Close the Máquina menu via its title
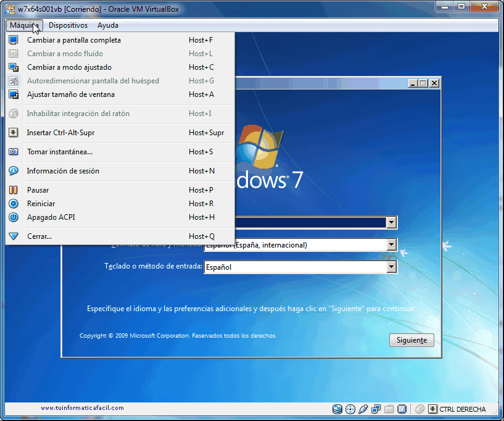504x421 pixels. tap(24, 25)
